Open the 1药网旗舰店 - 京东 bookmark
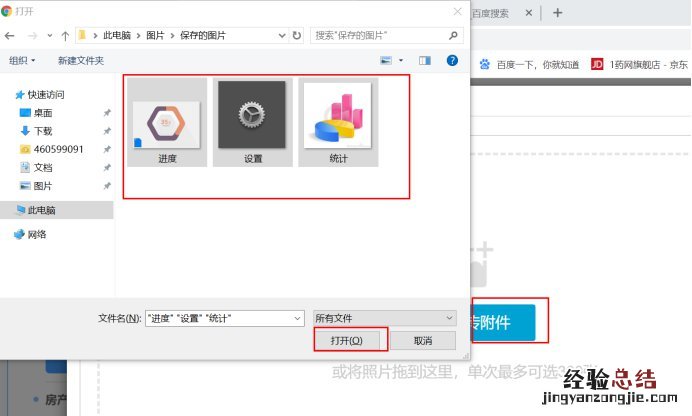692x416 pixels. click(639, 65)
